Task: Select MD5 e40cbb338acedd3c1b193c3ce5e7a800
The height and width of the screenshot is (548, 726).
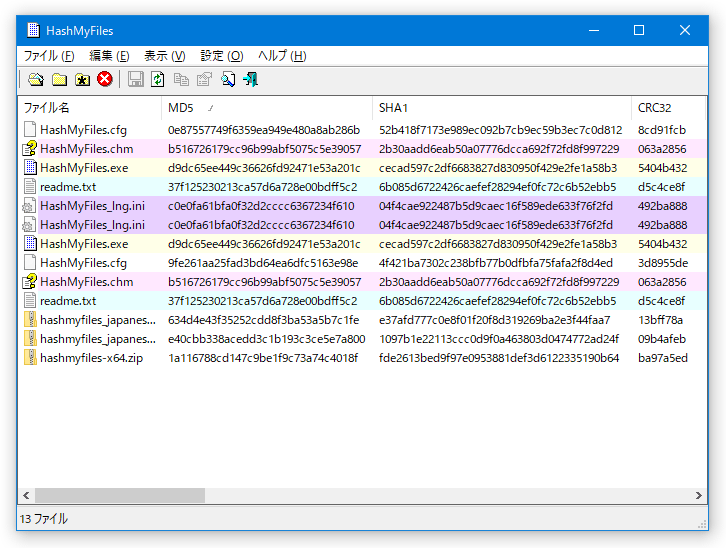Action: pyautogui.click(x=267, y=339)
